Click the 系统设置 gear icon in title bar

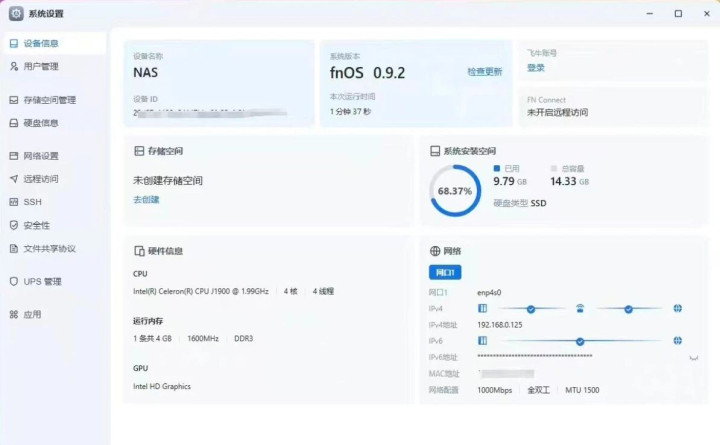[16, 14]
